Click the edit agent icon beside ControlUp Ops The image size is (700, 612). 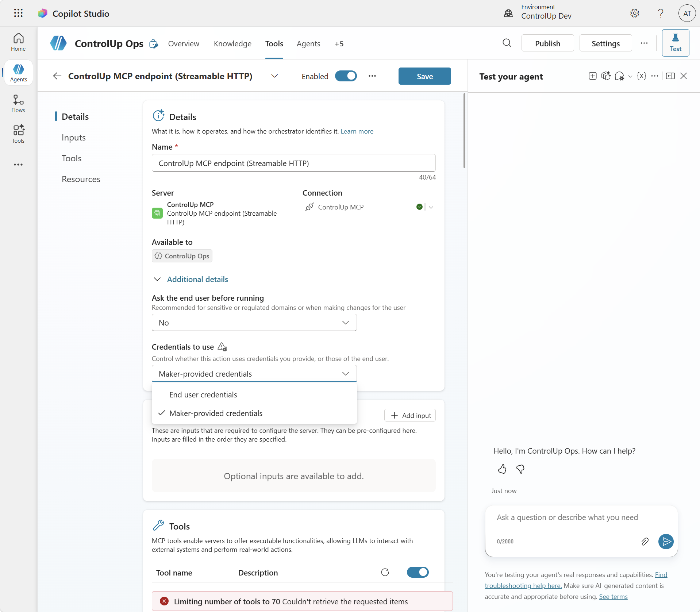tap(154, 44)
